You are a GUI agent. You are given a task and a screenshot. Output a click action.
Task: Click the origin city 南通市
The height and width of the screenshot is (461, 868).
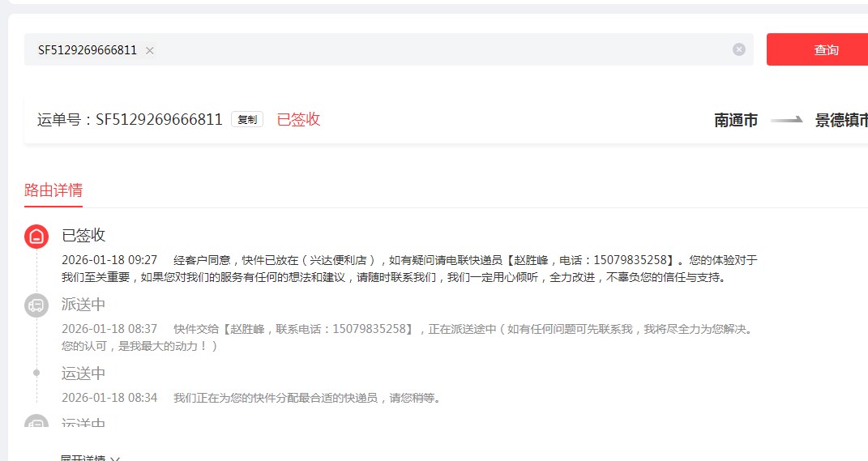[x=736, y=120]
